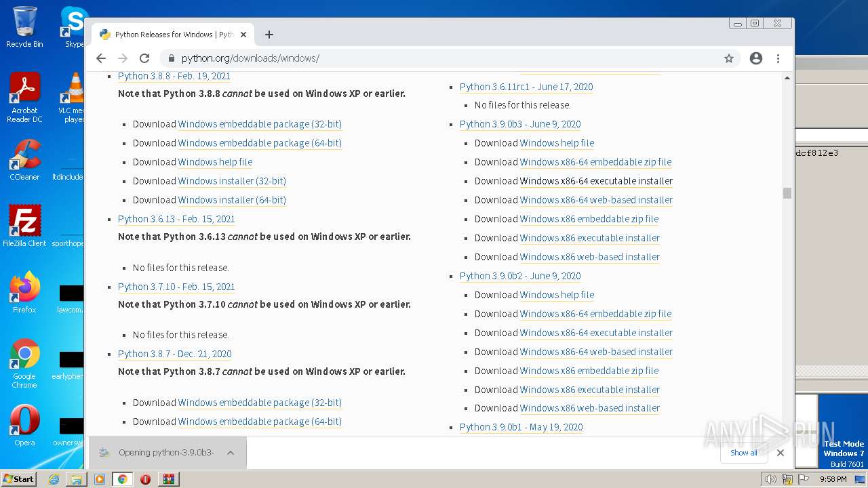This screenshot has width=868, height=488.
Task: Download the Python 3.9.0b3 Windows help file
Action: coord(557,143)
